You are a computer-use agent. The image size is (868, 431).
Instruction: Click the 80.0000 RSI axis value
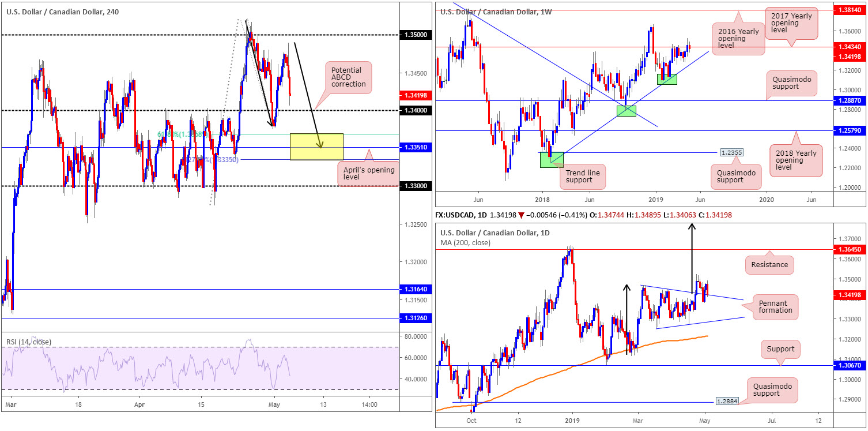pyautogui.click(x=414, y=336)
